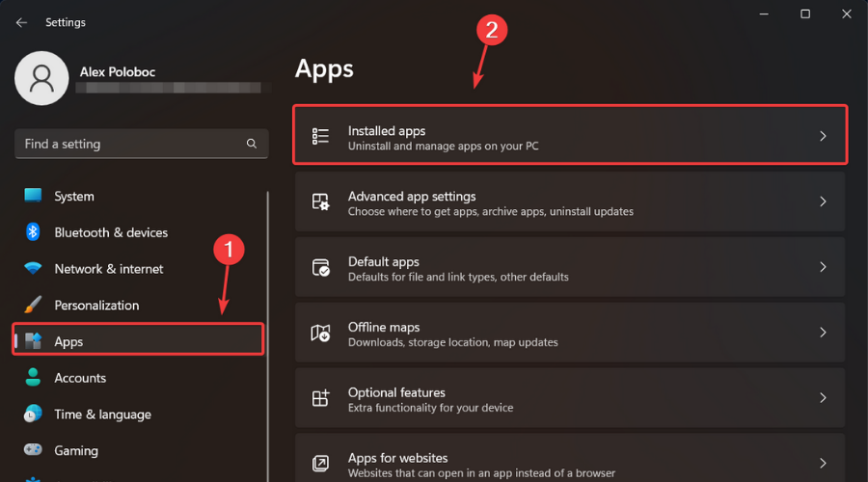Open Offline maps via its chevron
Screen dimensions: 868x482
coord(824,332)
